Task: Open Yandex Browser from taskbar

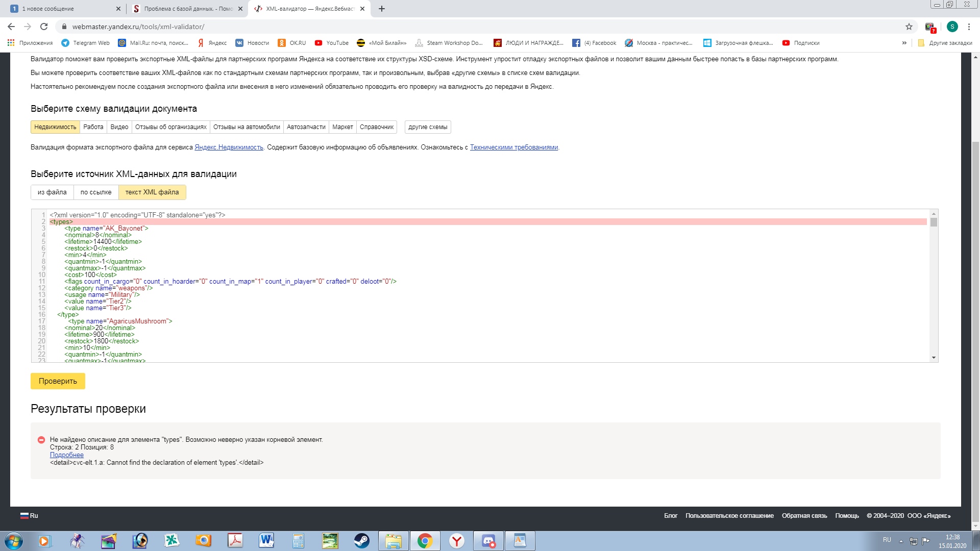Action: (x=457, y=541)
